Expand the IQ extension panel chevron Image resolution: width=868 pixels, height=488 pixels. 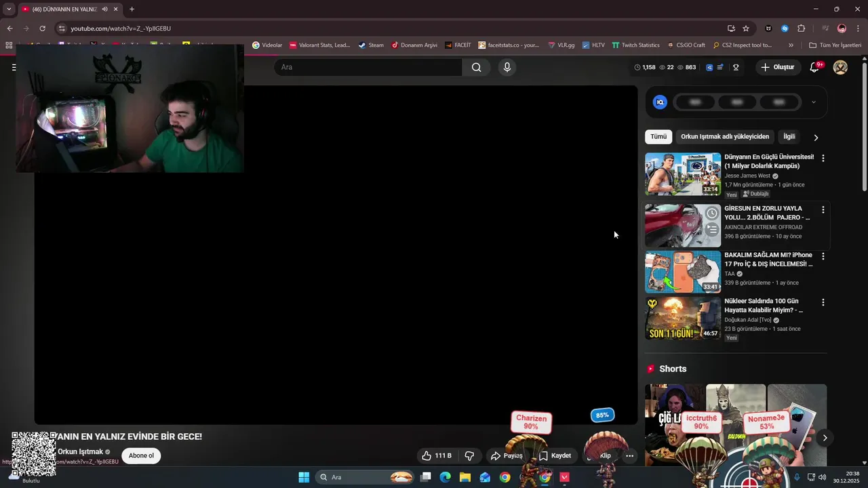814,102
